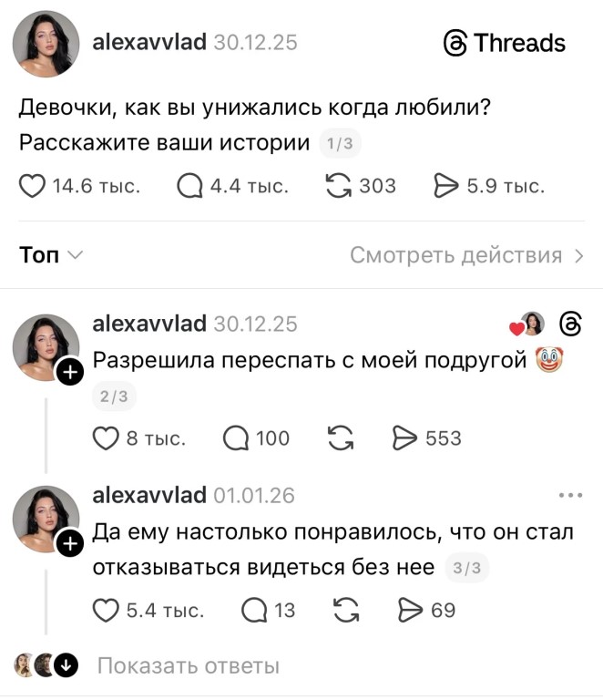Click alexavvlad username on the 01.01.26 reply
603x700 pixels.
coord(149,495)
